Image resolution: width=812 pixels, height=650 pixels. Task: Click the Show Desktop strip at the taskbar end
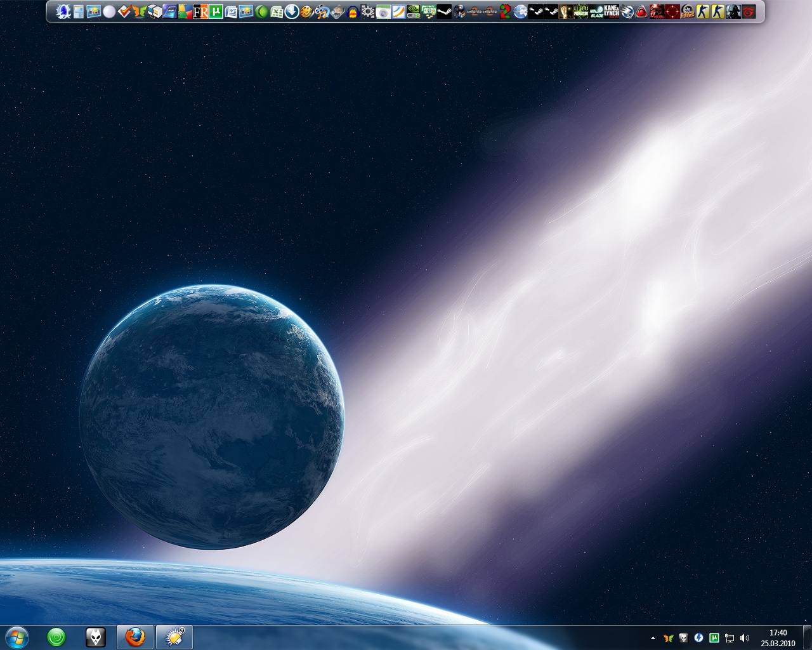(x=807, y=638)
